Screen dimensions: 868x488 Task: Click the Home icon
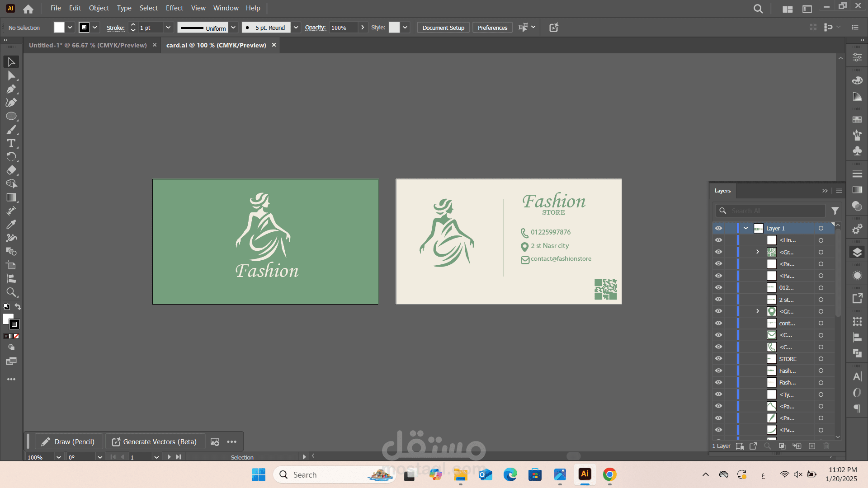pos(28,9)
